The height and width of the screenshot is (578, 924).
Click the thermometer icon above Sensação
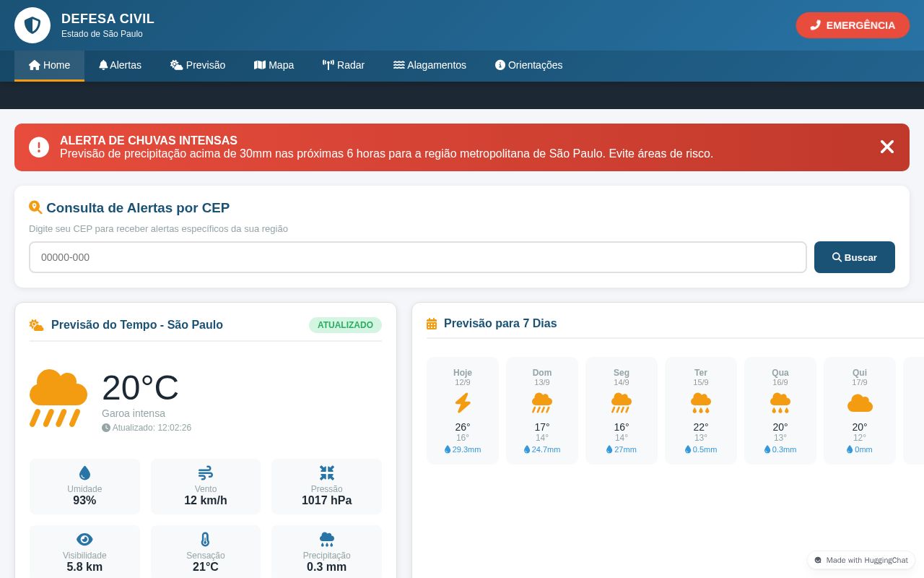tap(206, 540)
